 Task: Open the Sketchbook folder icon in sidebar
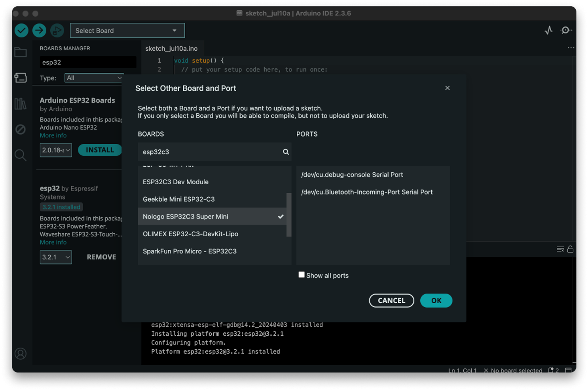coord(21,52)
